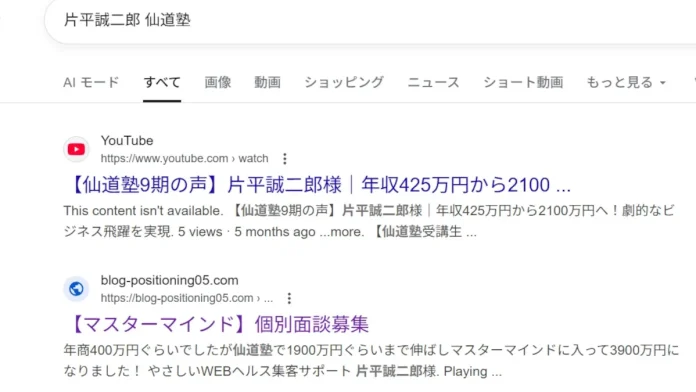Open the ニュース tab
Screen dimensions: 696x392
pos(433,82)
